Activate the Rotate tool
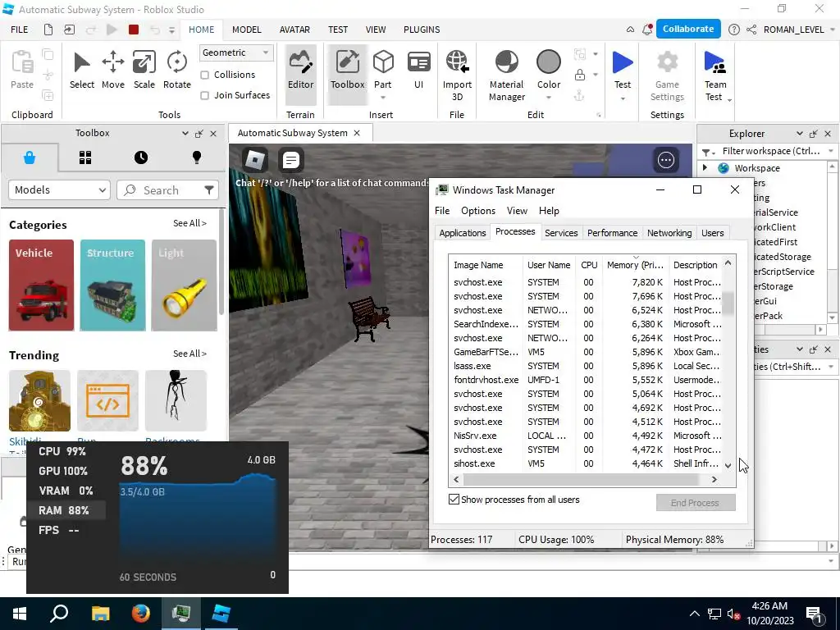Screen dimensions: 840x630 tap(177, 70)
